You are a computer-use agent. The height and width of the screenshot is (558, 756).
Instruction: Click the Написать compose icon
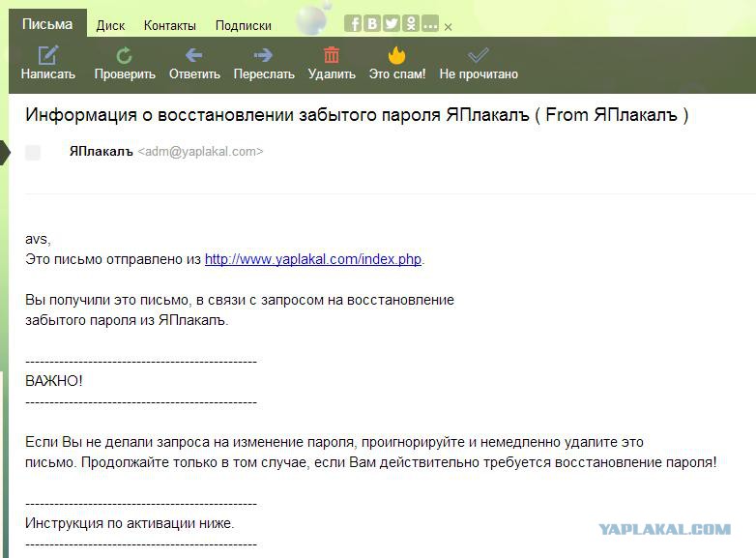(x=48, y=55)
